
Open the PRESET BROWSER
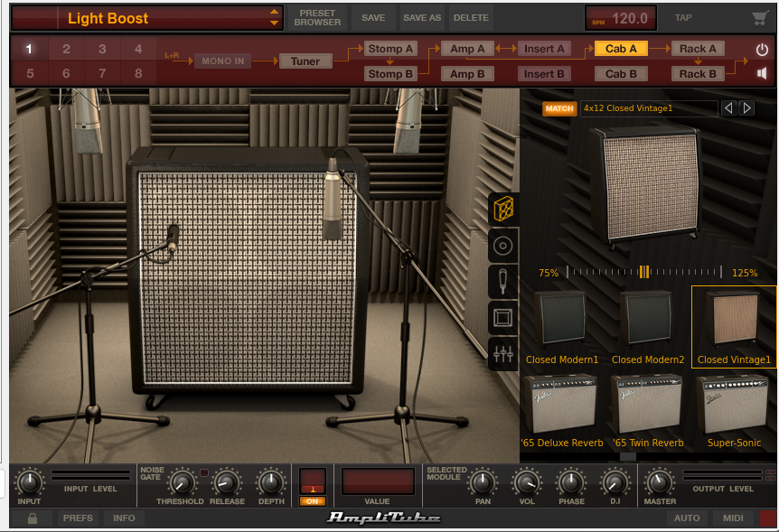317,18
